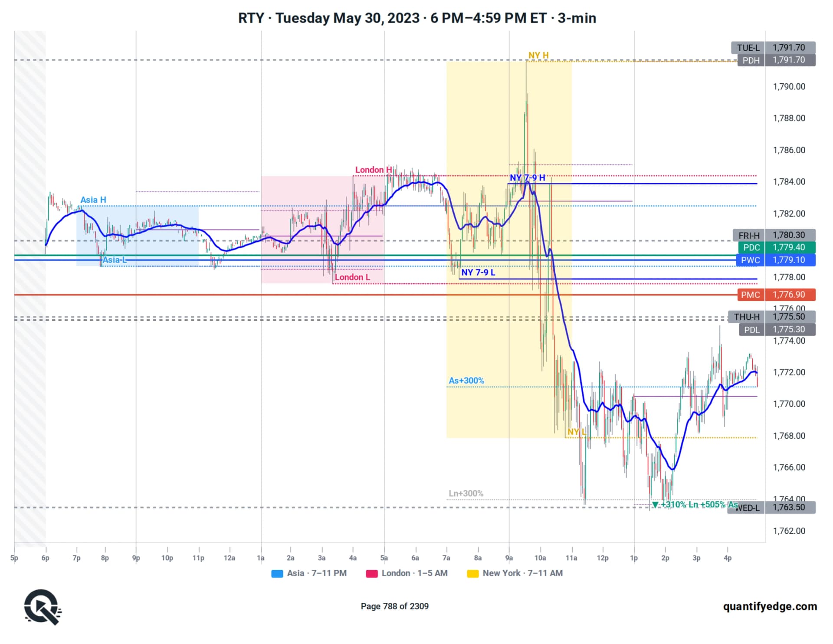Select the 'London · 1–5 AM' legend label
The width and height of the screenshot is (833, 644).
point(414,573)
